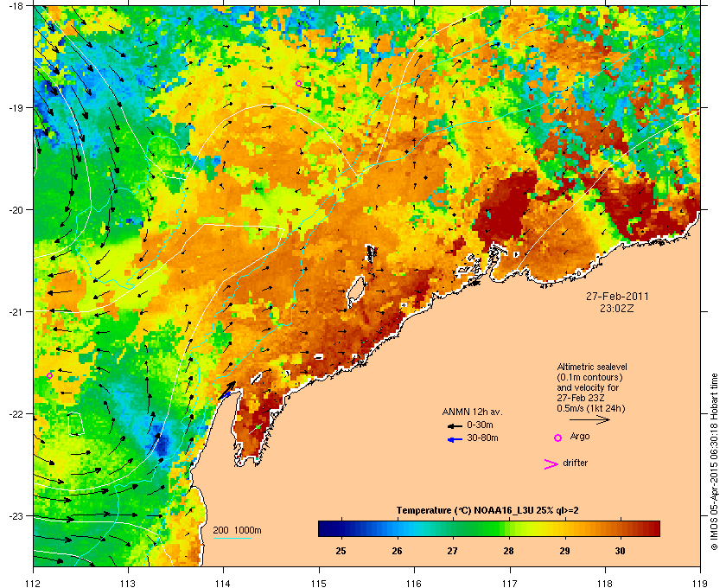Click the blue 30-80m legend arrow

click(455, 439)
